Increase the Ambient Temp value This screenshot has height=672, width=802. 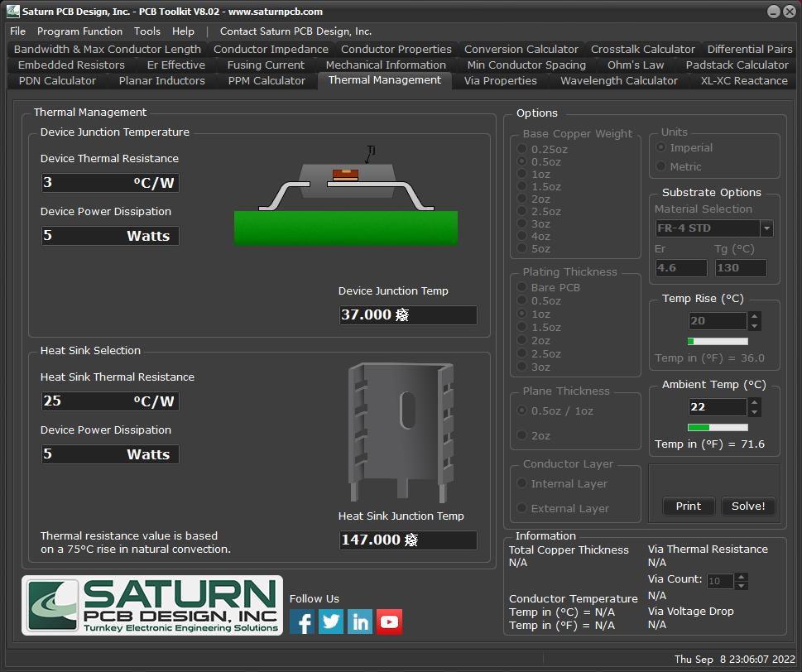point(754,402)
